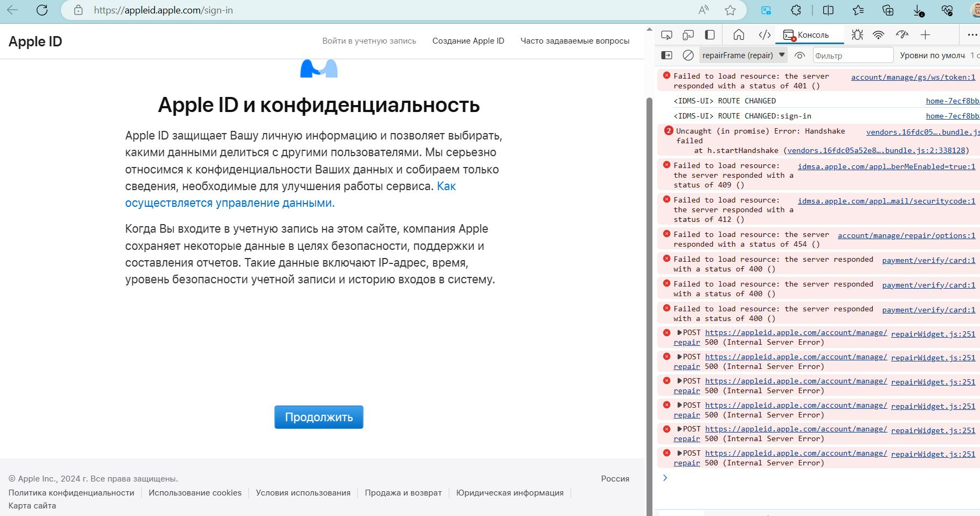Open Часто задаваемые вопросы nav item
The image size is (980, 516).
pos(575,41)
